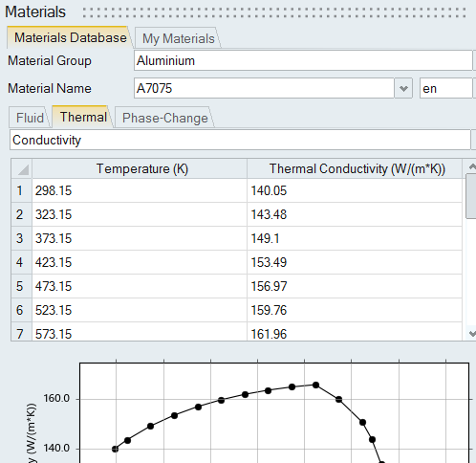This screenshot has height=463, width=476.
Task: Select table row header 6
Action: [x=22, y=310]
